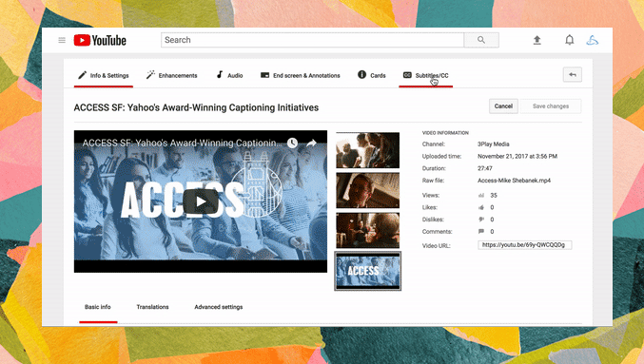The width and height of the screenshot is (644, 364).
Task: Click the VIDEO INFORMATION heading
Action: tap(445, 133)
